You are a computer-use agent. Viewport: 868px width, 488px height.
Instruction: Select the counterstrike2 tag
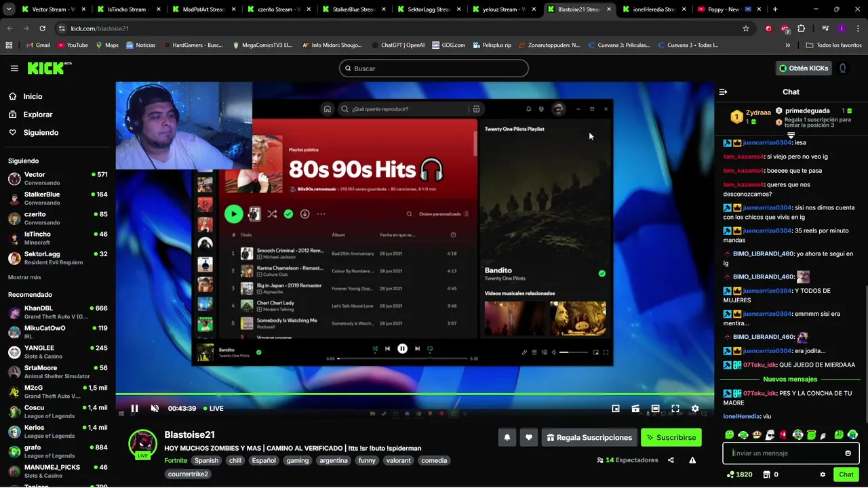188,474
